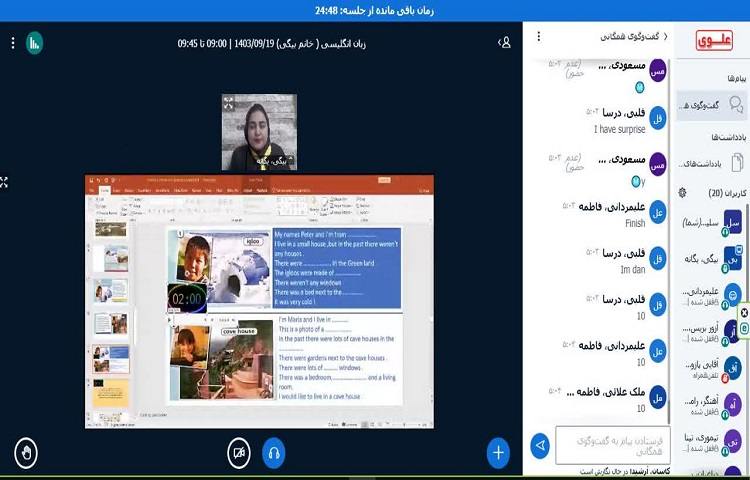Select user تیموری، تینا in the list

pos(712,442)
